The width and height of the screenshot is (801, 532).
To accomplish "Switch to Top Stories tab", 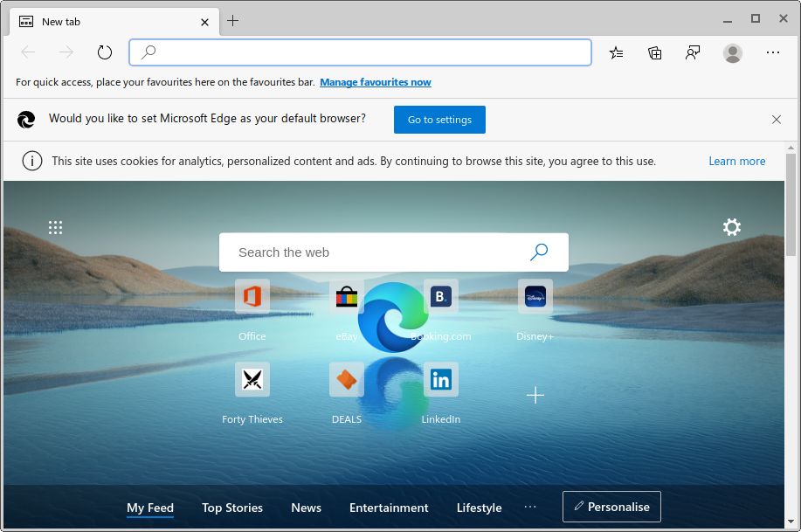I will point(232,508).
